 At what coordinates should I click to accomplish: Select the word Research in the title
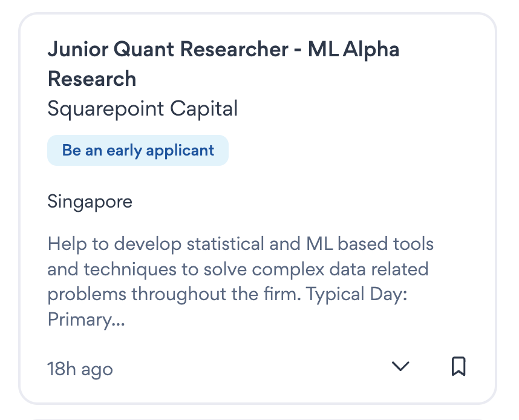[x=92, y=79]
